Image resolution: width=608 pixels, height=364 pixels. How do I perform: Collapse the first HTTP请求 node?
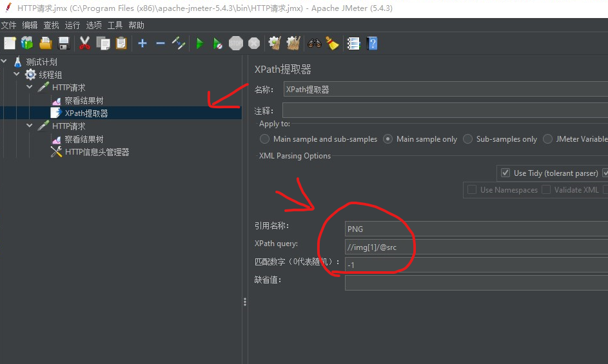click(30, 87)
